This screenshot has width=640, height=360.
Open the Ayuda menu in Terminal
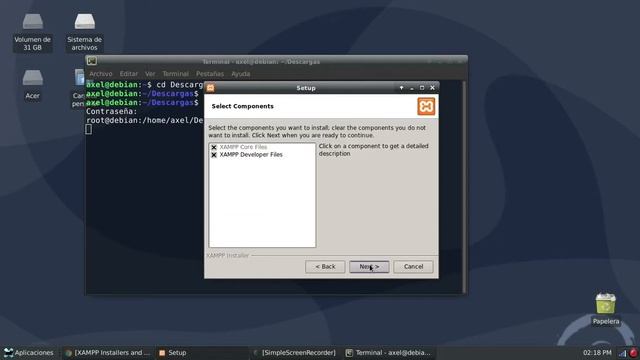[240, 74]
